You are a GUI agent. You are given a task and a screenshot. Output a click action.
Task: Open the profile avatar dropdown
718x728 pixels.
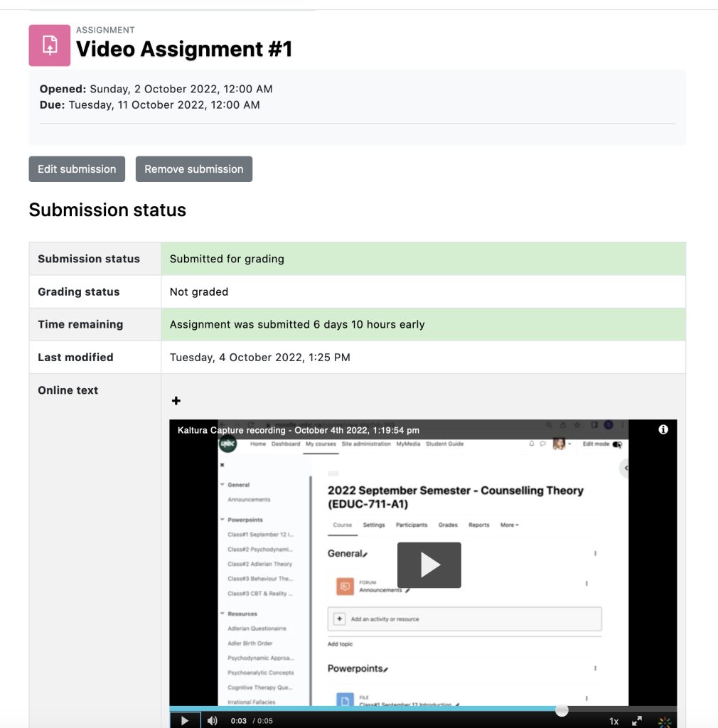tap(559, 443)
